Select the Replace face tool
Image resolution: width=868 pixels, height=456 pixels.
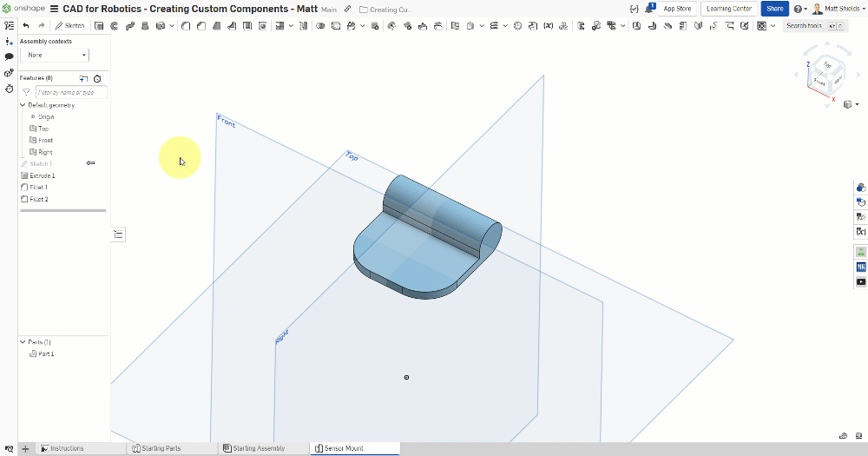point(438,26)
